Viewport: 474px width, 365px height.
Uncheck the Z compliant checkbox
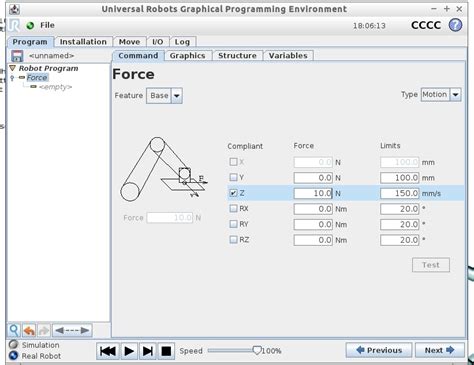233,193
